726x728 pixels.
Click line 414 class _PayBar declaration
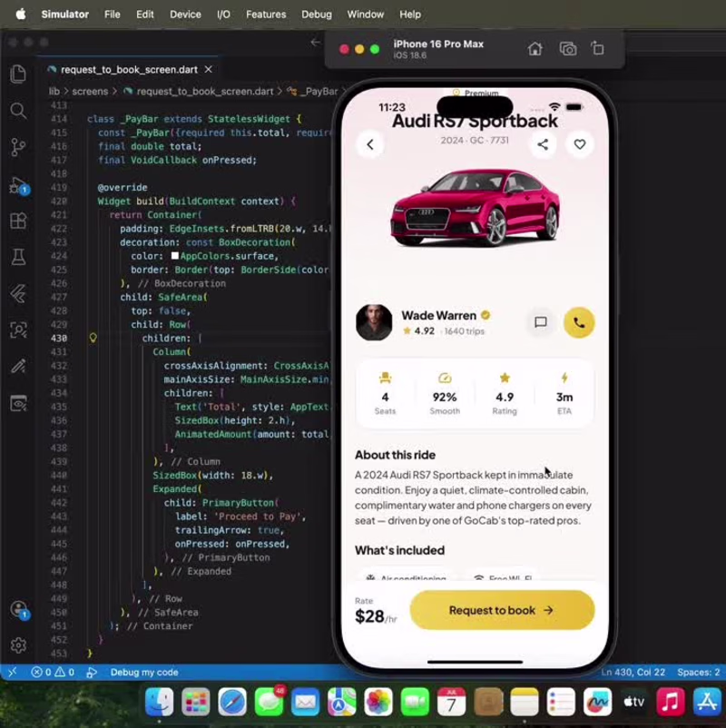pos(194,119)
